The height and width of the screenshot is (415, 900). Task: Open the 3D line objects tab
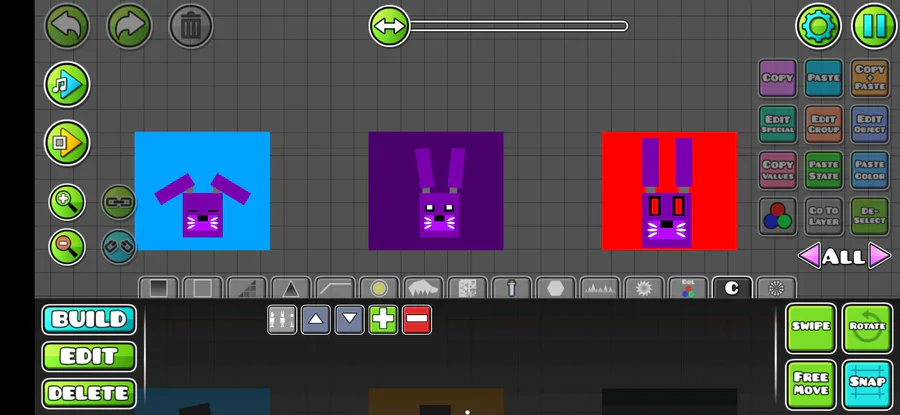[335, 288]
